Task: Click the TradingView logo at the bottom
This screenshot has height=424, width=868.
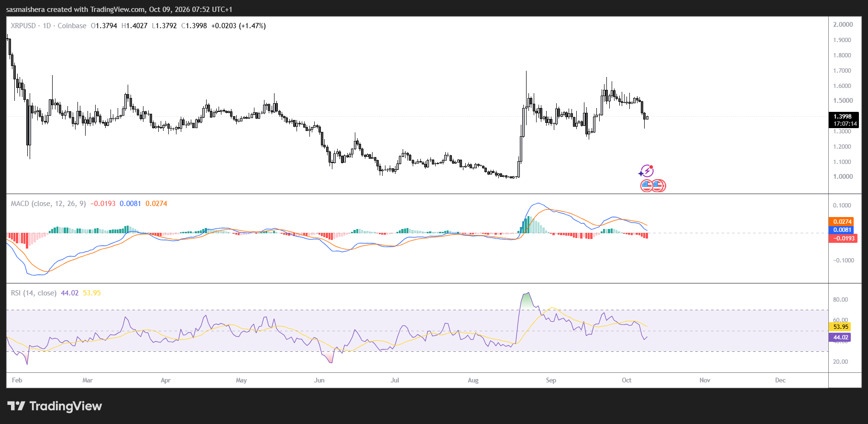Action: 55,406
